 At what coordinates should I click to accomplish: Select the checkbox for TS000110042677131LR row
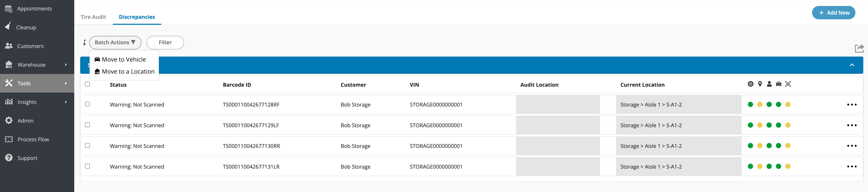point(87,166)
